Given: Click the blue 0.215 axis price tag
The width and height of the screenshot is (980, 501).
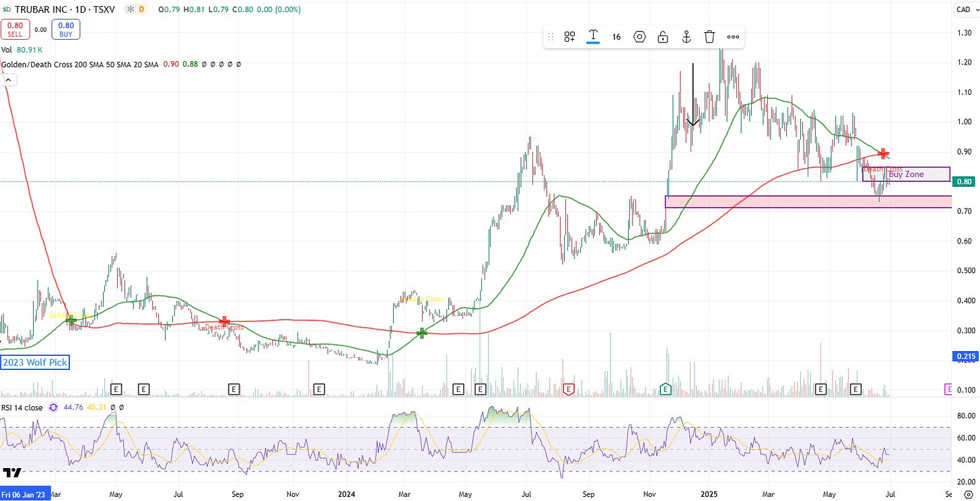Looking at the screenshot, I should (965, 355).
